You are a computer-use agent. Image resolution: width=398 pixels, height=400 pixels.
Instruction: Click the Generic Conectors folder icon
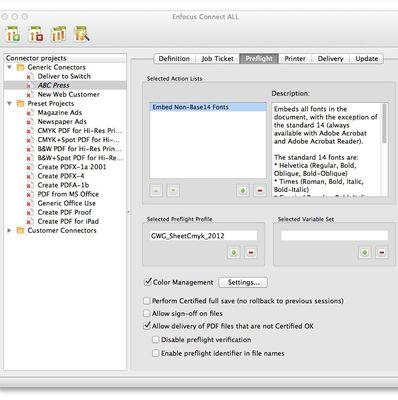click(x=20, y=67)
